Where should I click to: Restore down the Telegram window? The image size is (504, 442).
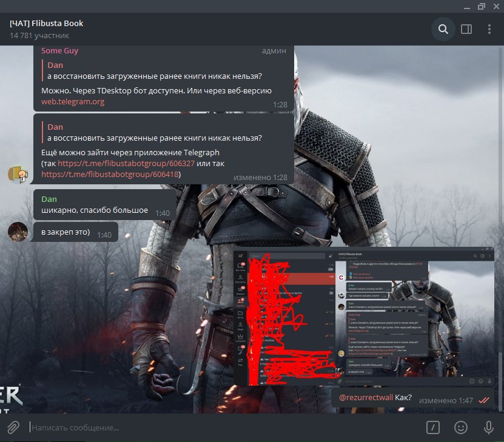pos(481,7)
